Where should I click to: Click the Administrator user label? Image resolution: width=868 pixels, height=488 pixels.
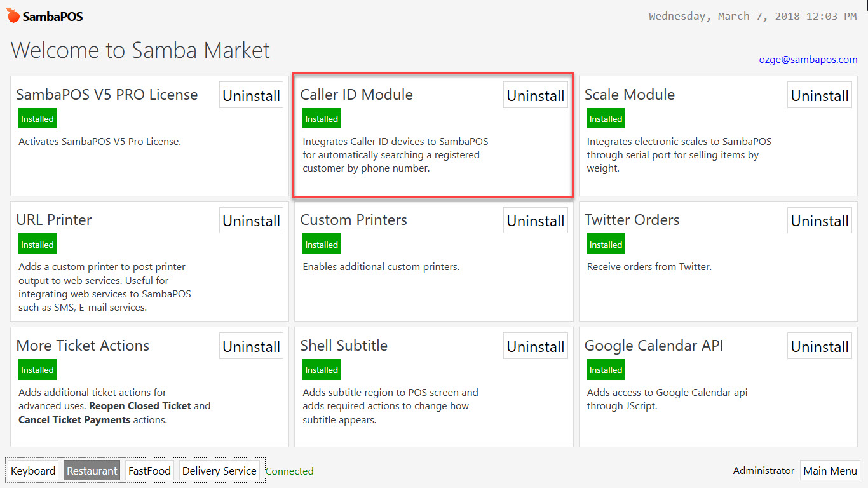pyautogui.click(x=763, y=470)
